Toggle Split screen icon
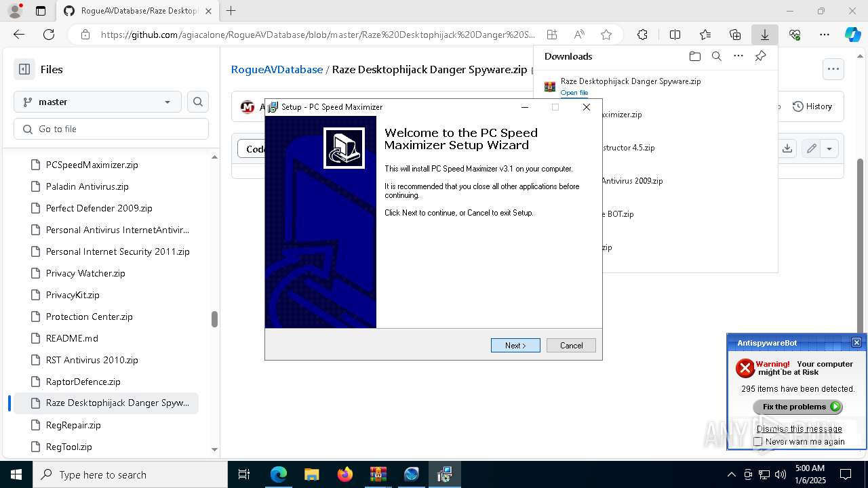868x488 pixels. (675, 35)
